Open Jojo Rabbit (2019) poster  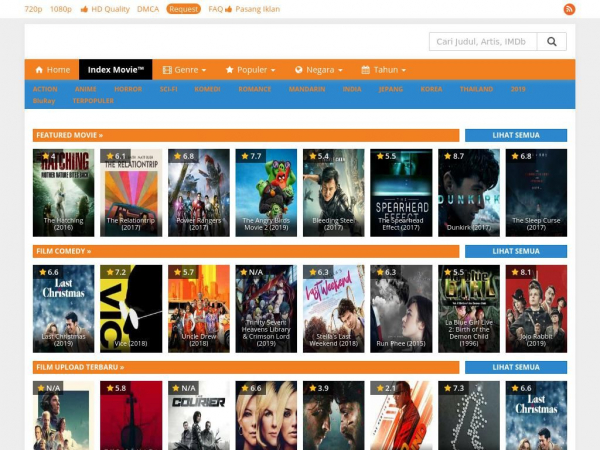tap(536, 309)
